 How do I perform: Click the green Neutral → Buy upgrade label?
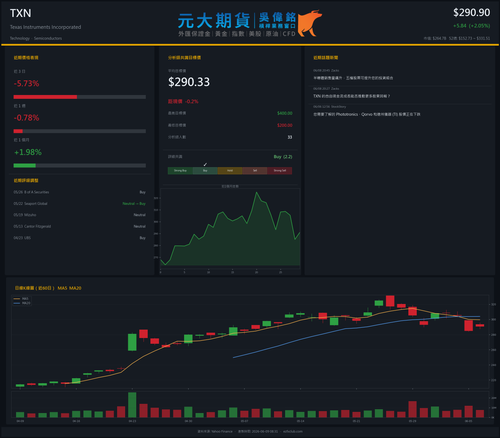click(134, 204)
